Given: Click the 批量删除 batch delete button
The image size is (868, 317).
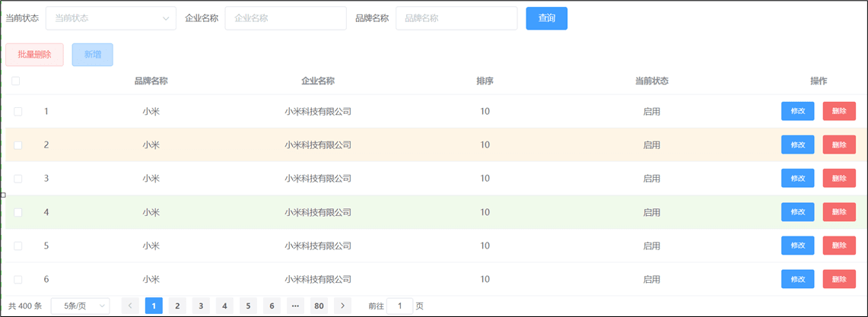Looking at the screenshot, I should 34,55.
